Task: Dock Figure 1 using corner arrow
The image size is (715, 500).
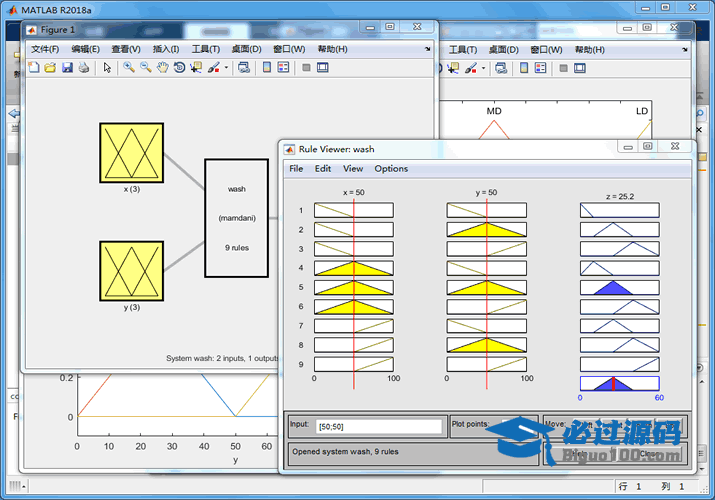Action: click(427, 49)
